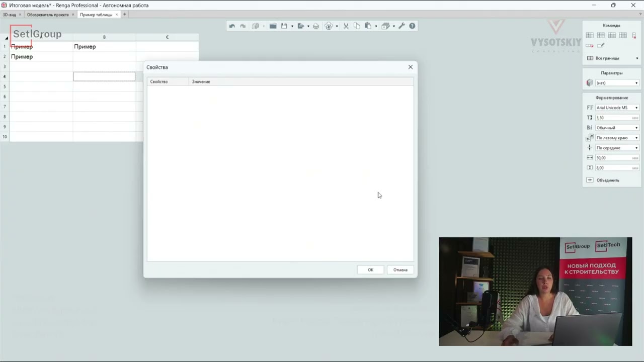Select row header 10

5,137
